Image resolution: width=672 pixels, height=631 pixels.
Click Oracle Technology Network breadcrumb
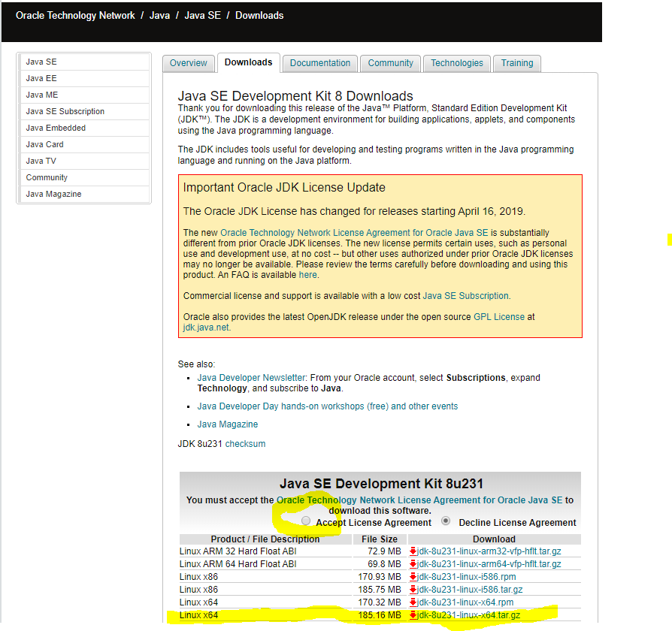(x=75, y=16)
